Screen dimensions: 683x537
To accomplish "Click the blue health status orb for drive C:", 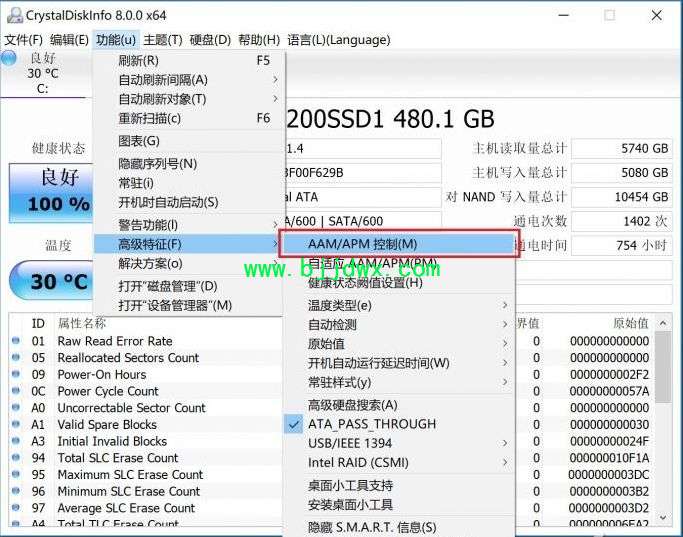I will click(8, 58).
